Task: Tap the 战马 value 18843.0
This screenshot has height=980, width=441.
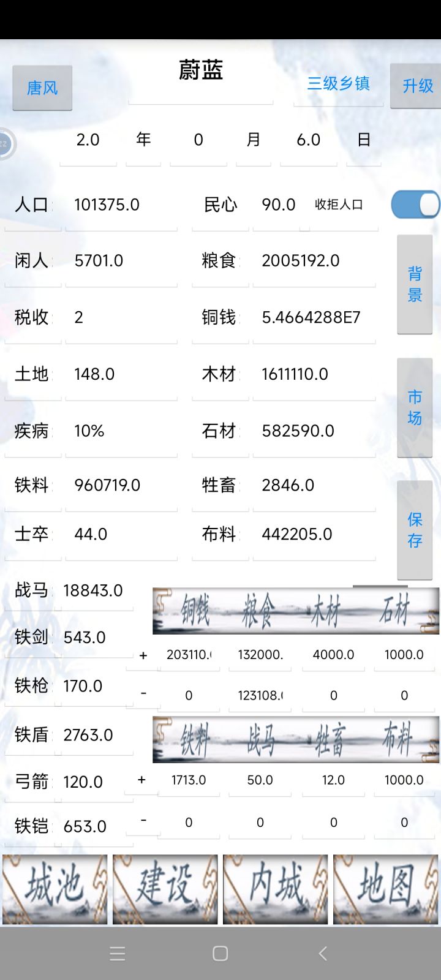Action: click(x=94, y=591)
